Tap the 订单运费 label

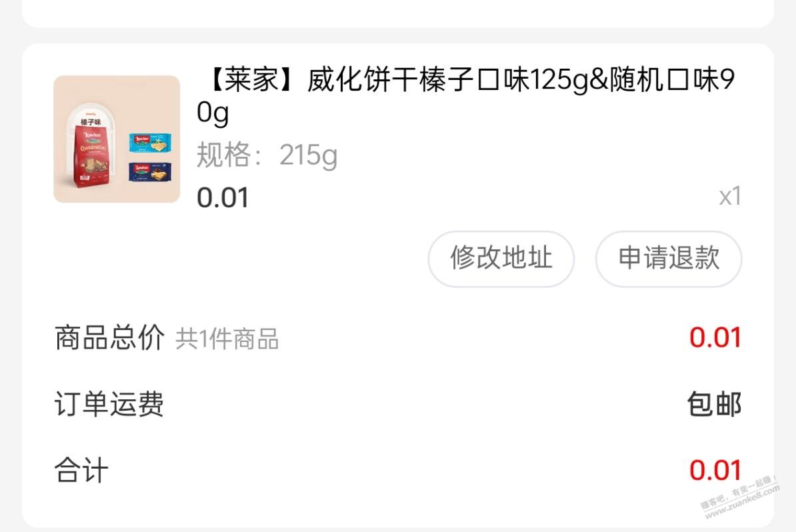pos(109,404)
